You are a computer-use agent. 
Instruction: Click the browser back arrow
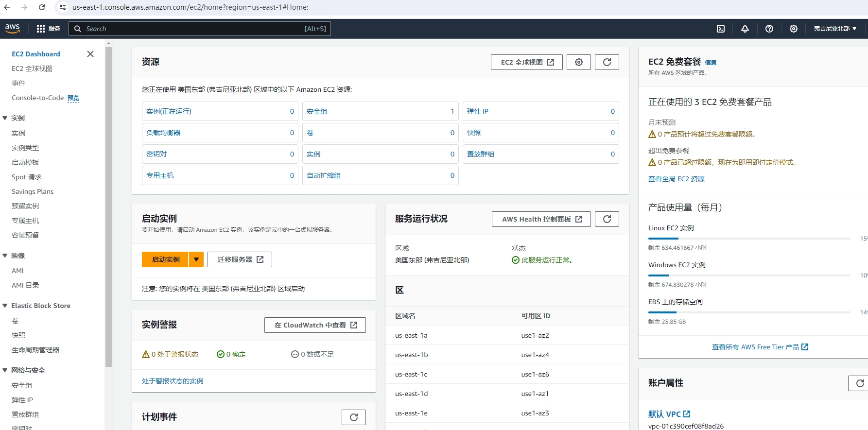pyautogui.click(x=7, y=7)
